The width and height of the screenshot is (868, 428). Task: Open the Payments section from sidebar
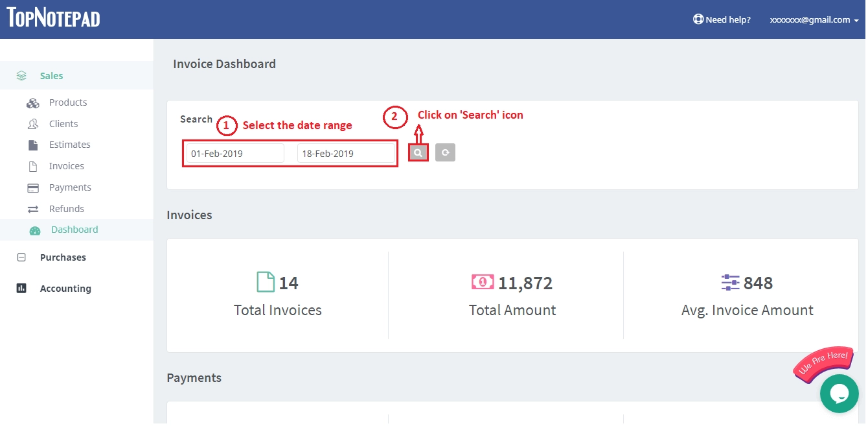[x=70, y=187]
